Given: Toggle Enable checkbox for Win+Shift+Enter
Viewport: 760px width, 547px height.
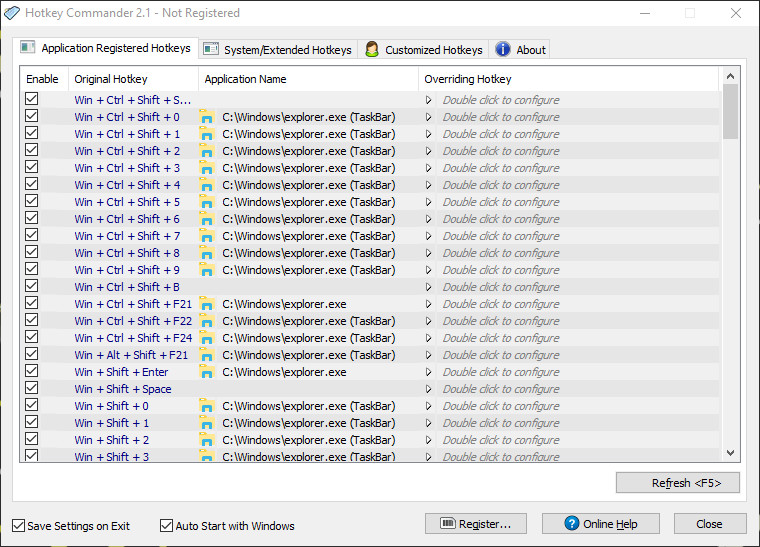Looking at the screenshot, I should pos(32,371).
